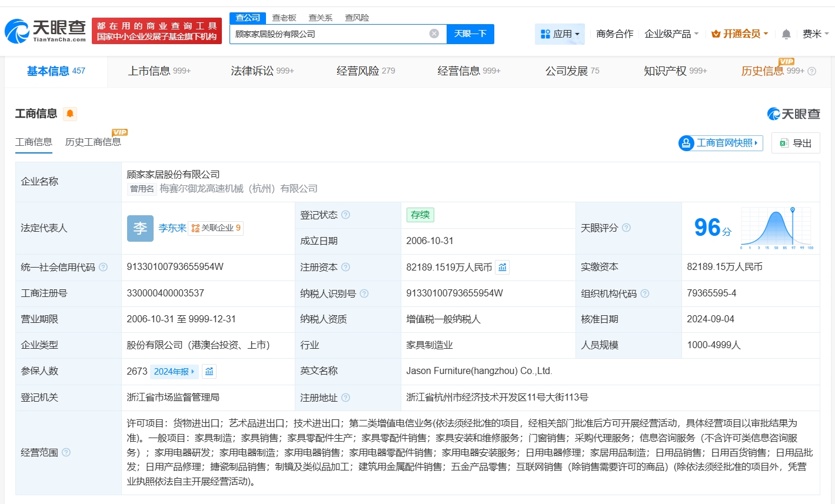The image size is (835, 504).
Task: Export data with the 导出 button
Action: [x=796, y=143]
